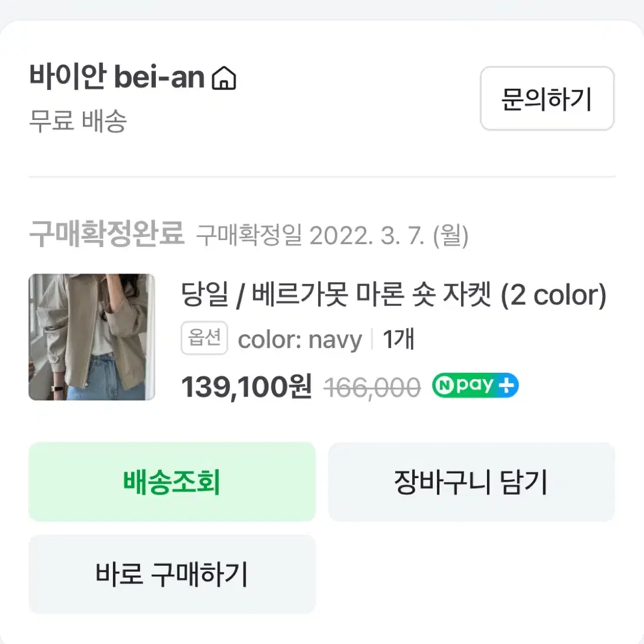Open the 문의하기 inquiry button
The image size is (644, 644).
point(546,99)
